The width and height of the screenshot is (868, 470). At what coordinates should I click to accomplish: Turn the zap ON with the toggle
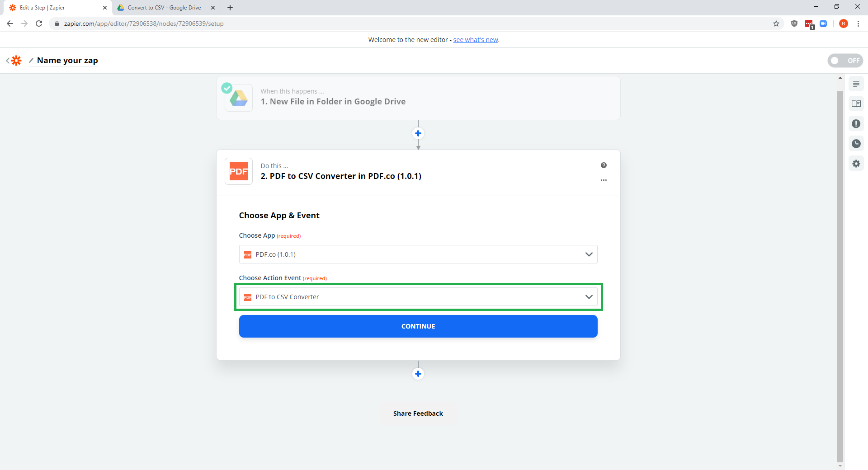[845, 61]
